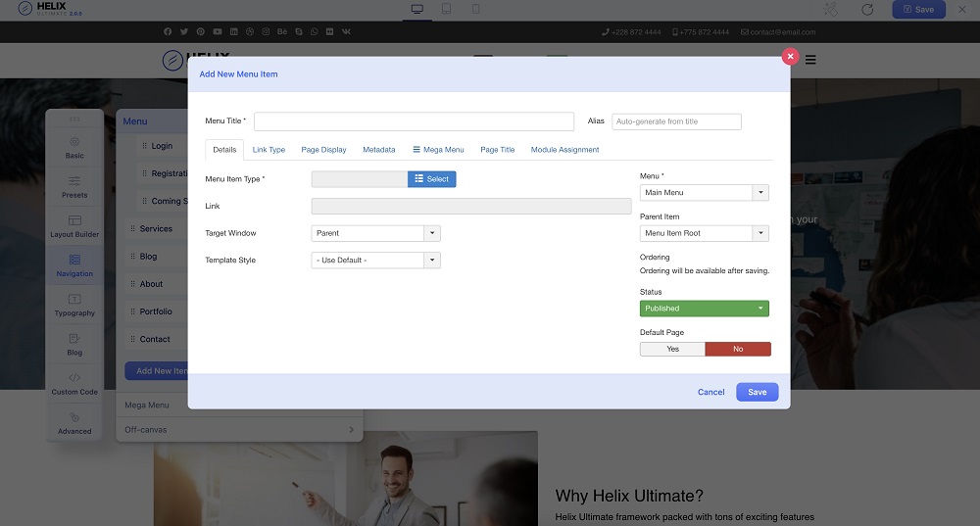Open the Presets sidebar icon

(74, 186)
